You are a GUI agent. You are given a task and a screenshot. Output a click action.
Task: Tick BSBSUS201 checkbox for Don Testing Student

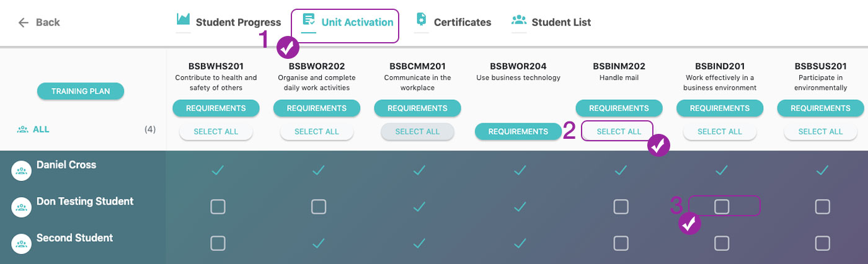click(x=822, y=207)
